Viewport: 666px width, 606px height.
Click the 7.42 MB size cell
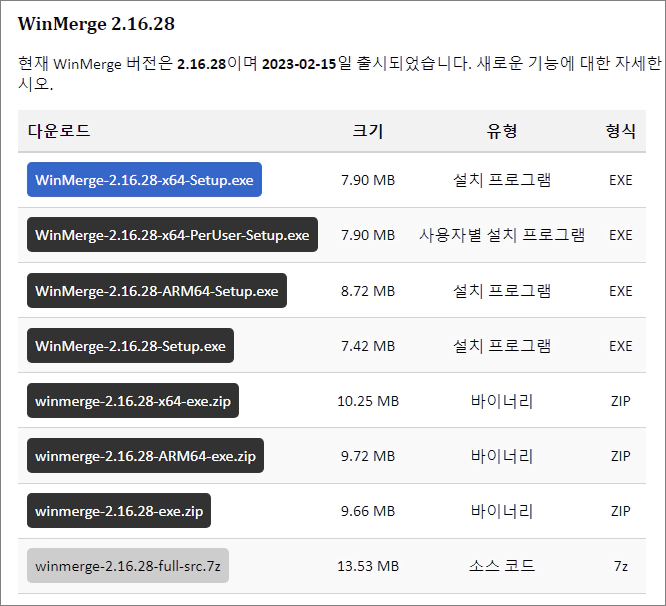[368, 346]
